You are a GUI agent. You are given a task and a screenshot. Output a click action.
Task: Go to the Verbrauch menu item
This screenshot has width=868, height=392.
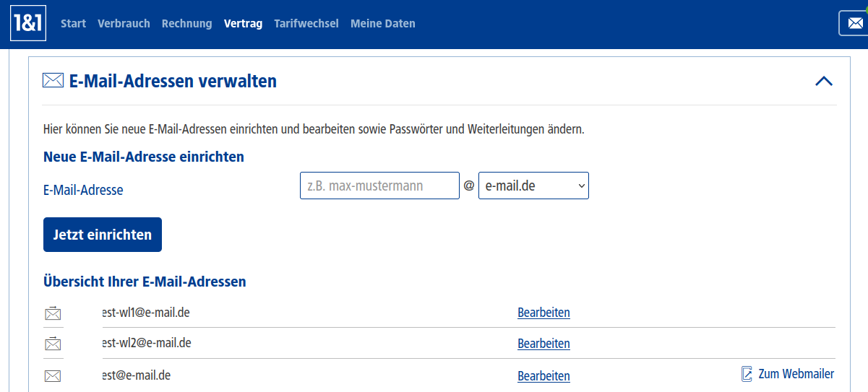pyautogui.click(x=124, y=24)
